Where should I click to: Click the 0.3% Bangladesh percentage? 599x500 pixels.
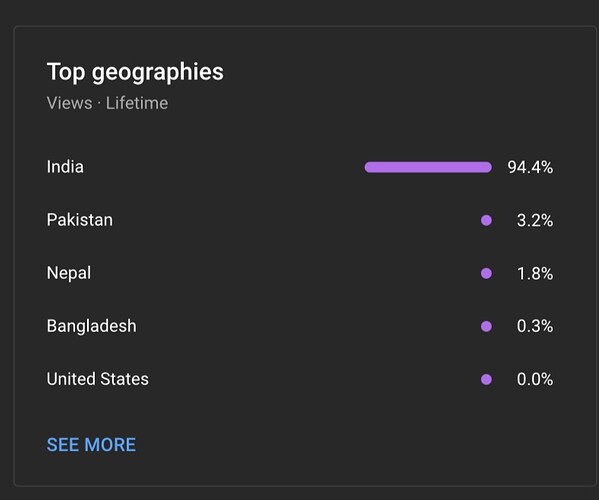535,327
